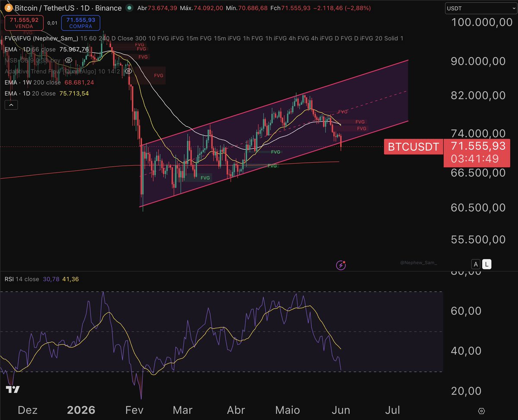This screenshot has width=518, height=420.
Task: Click the EMA 200 value 68.681,24
Action: [79, 82]
